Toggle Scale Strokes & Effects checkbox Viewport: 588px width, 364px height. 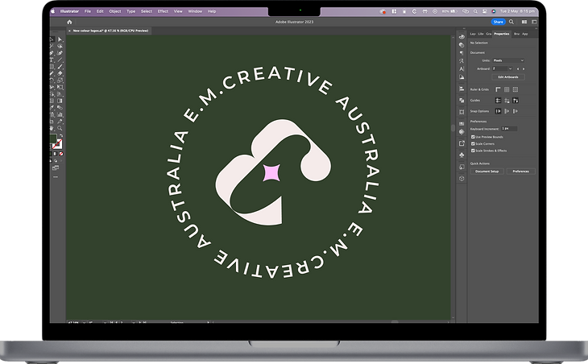point(473,151)
